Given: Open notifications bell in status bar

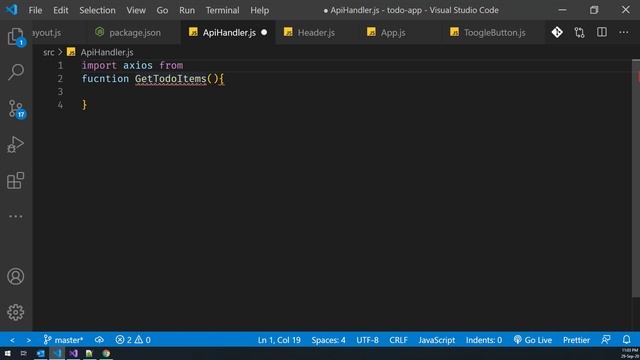Looking at the screenshot, I should click(627, 340).
